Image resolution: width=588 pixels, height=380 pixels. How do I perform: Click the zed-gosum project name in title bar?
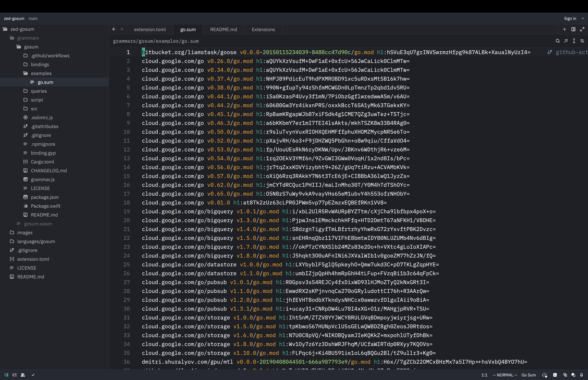point(14,19)
